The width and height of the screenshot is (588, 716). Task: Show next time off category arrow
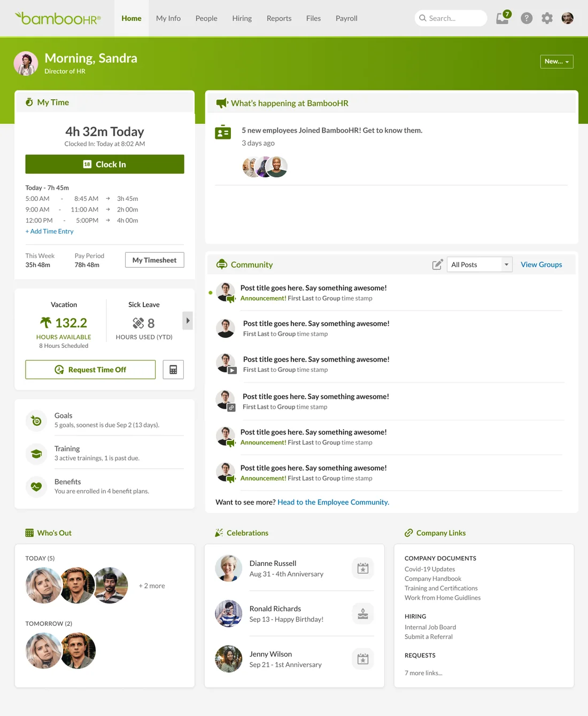(188, 321)
